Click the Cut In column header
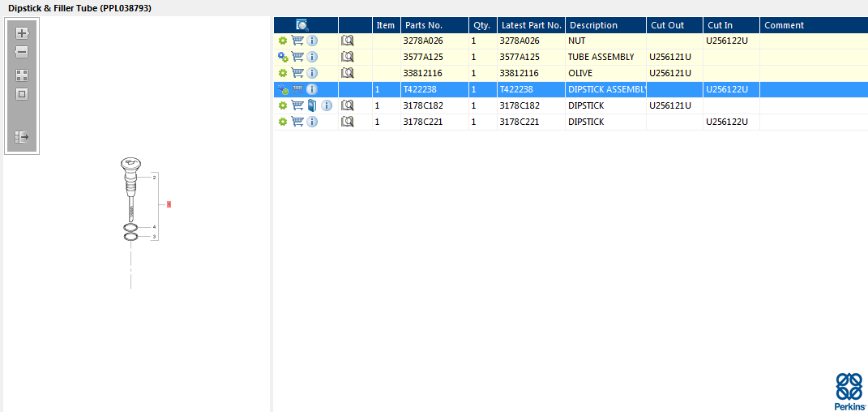 point(731,25)
